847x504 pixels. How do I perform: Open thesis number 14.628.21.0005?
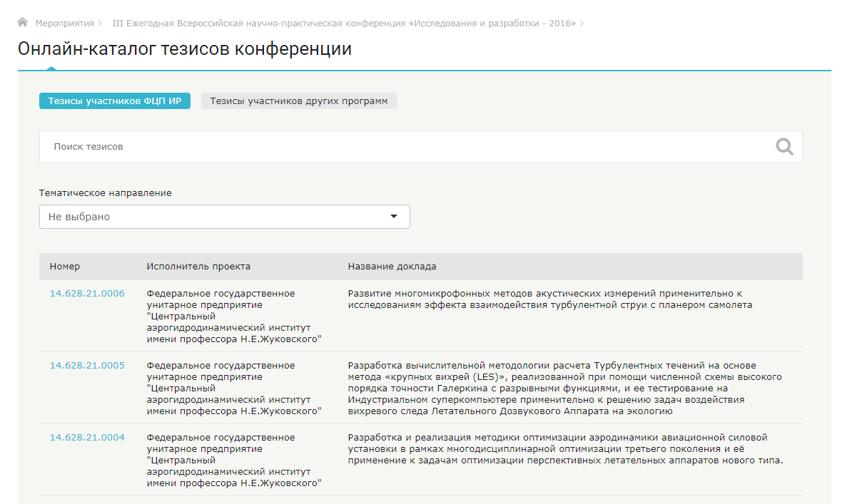[87, 366]
